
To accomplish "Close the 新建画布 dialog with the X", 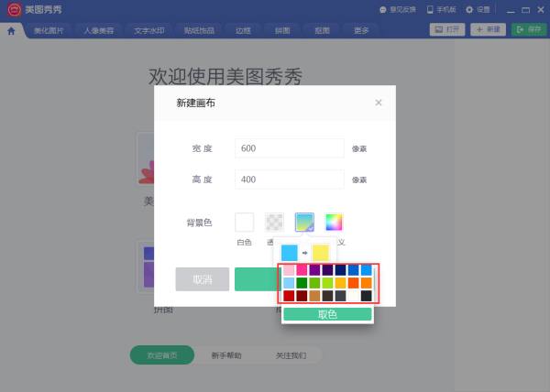I will (379, 103).
